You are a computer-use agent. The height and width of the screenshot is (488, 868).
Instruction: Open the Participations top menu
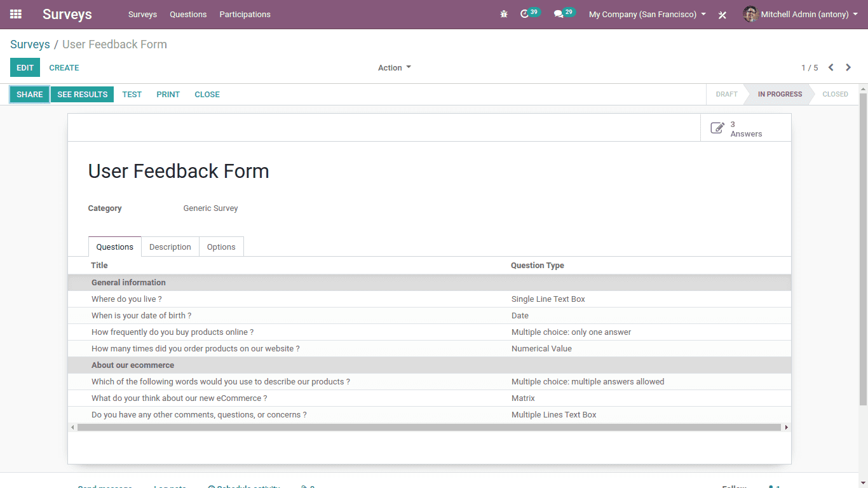pos(245,14)
